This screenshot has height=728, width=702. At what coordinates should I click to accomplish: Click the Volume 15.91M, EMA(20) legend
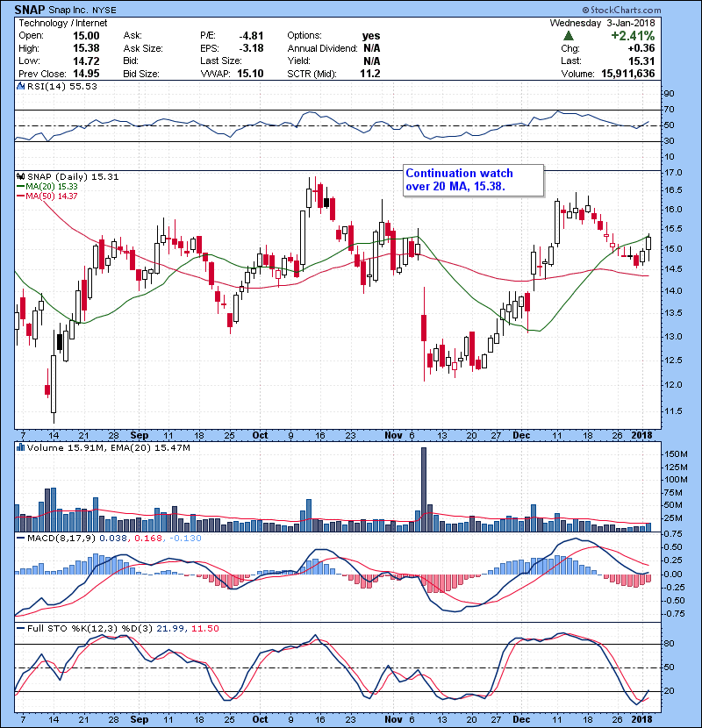pyautogui.click(x=108, y=448)
